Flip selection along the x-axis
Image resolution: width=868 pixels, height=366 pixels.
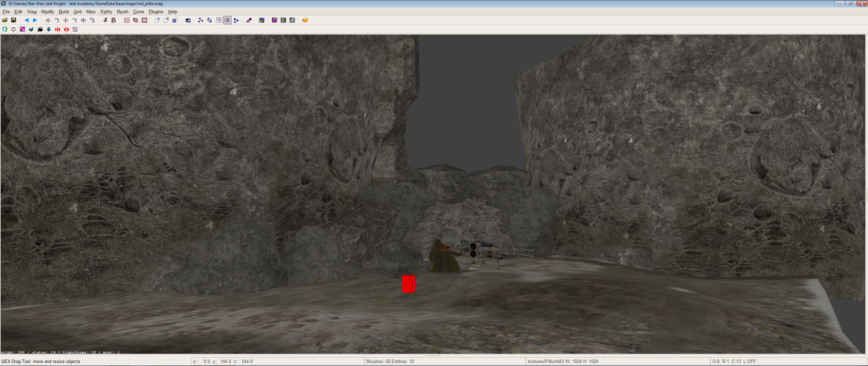tap(48, 20)
